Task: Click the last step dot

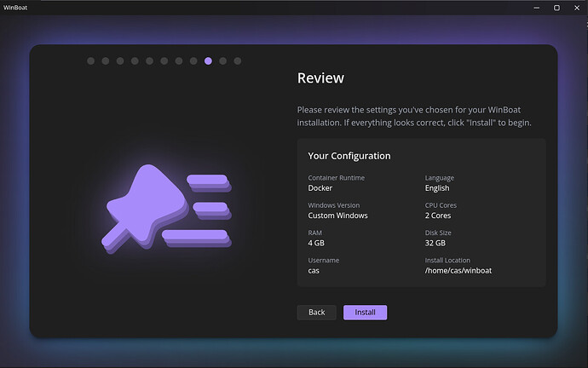Action: click(x=238, y=61)
